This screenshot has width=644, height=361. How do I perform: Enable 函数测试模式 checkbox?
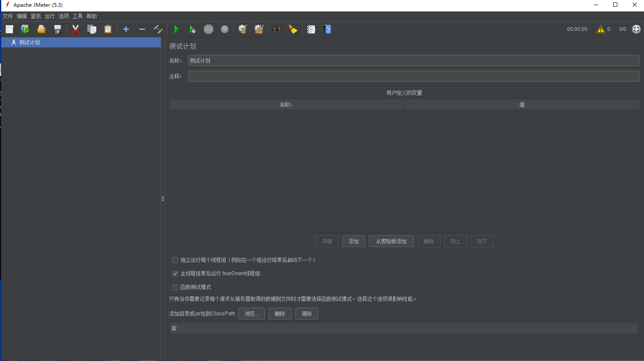(175, 287)
